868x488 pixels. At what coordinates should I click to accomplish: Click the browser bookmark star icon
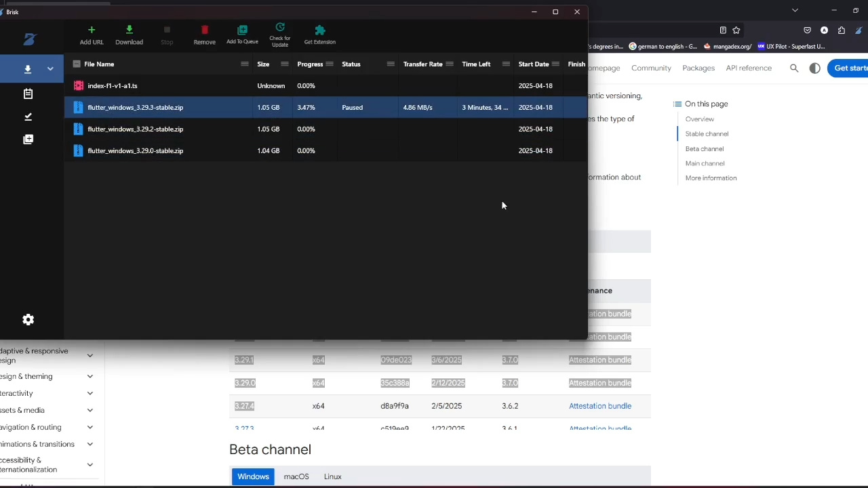point(736,30)
